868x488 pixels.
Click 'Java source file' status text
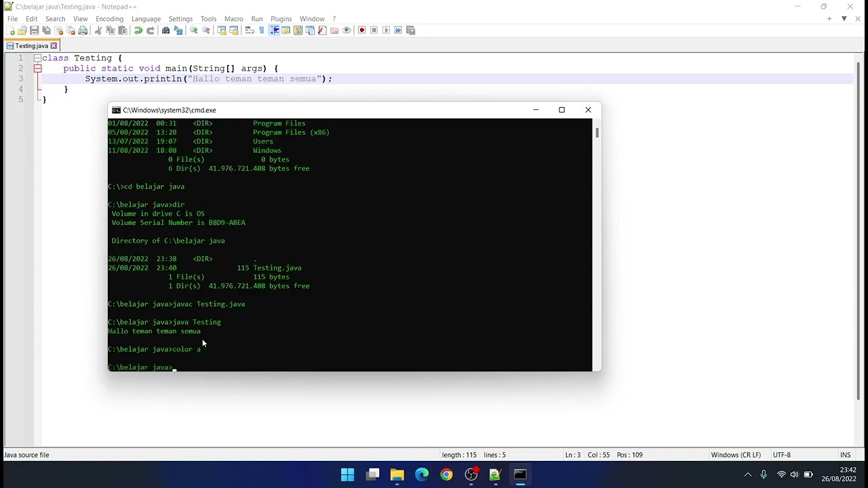tap(26, 455)
